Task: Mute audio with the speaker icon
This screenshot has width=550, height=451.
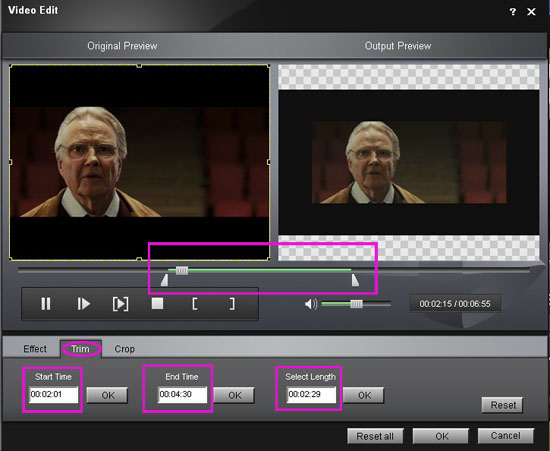Action: (x=311, y=304)
